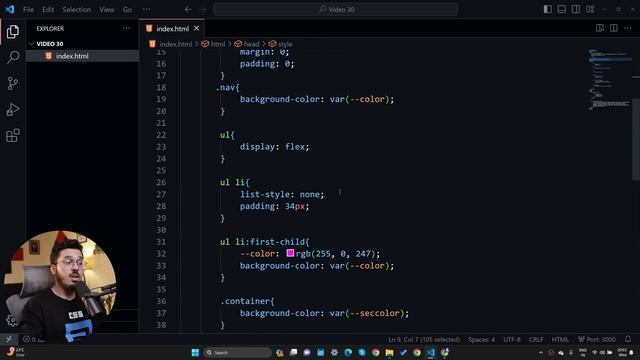Viewport: 640px width, 360px height.
Task: Open index.html in the Explorer tree
Action: coord(72,56)
